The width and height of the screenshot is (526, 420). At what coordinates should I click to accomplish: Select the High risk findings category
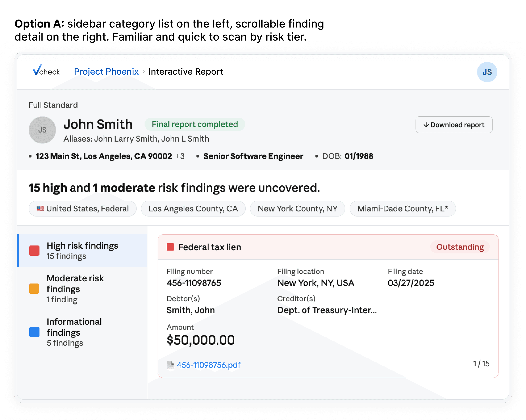point(82,251)
